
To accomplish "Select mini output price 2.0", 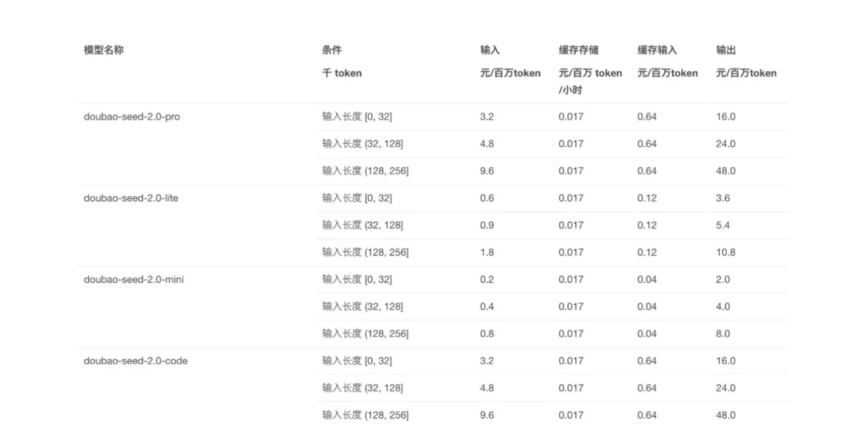I will pyautogui.click(x=723, y=279).
